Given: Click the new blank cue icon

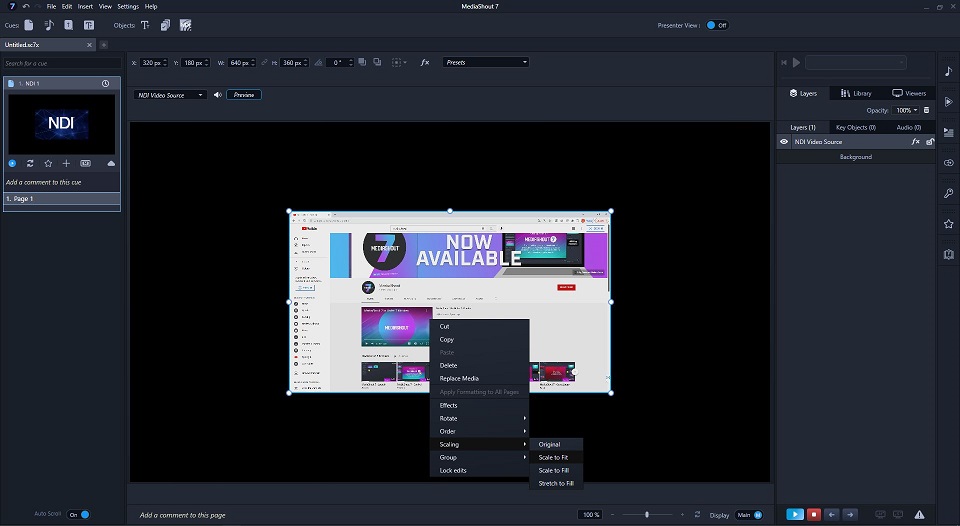Looking at the screenshot, I should 29,25.
